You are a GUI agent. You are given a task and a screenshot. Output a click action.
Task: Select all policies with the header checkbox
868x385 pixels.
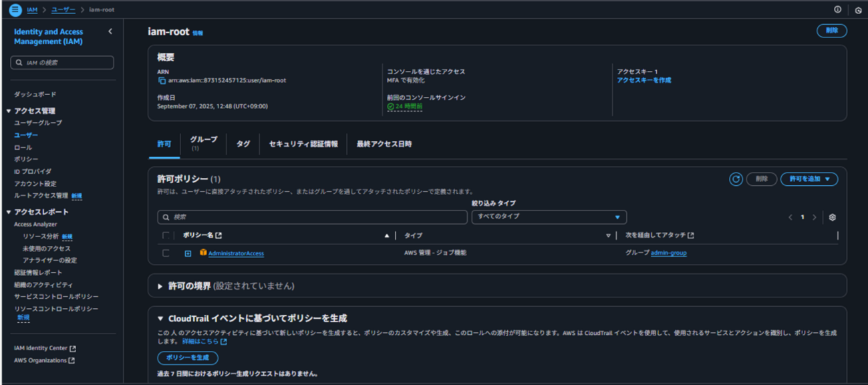pyautogui.click(x=166, y=235)
